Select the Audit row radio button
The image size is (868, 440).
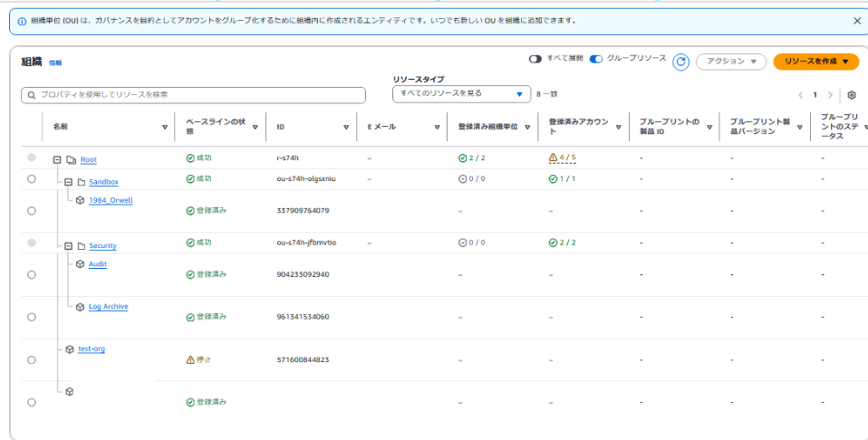pos(32,274)
